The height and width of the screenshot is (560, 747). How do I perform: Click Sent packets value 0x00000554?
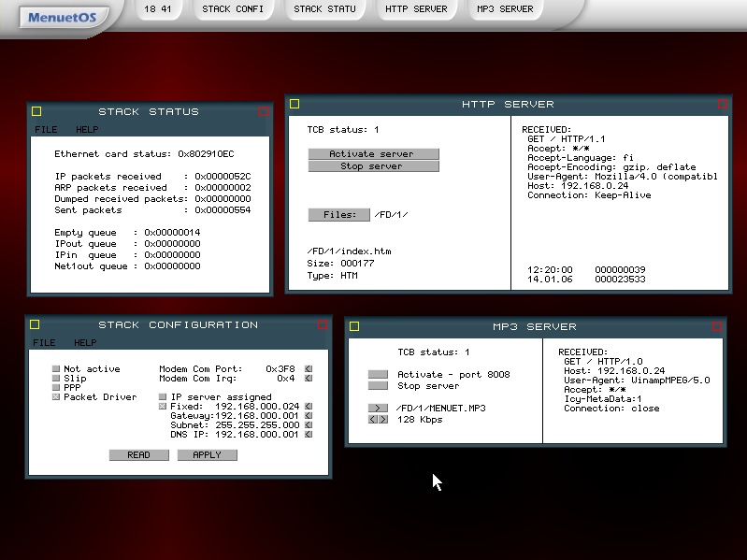point(223,210)
